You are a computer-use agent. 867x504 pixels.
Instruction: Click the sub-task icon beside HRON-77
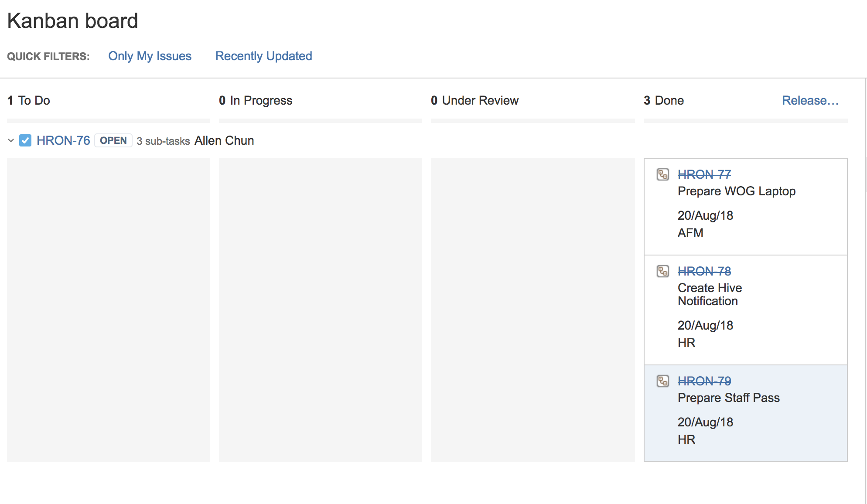pos(663,174)
